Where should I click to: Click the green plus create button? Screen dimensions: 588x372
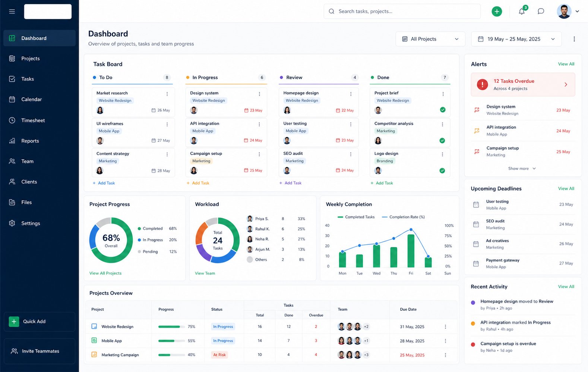497,12
